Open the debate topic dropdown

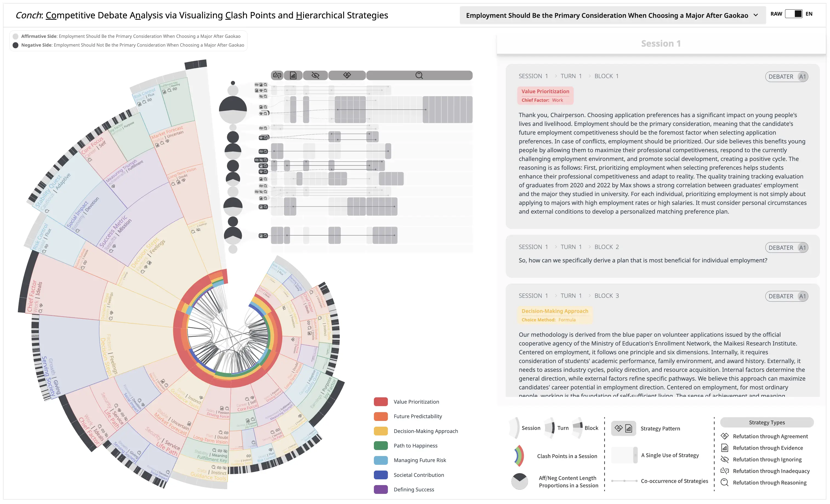[612, 16]
